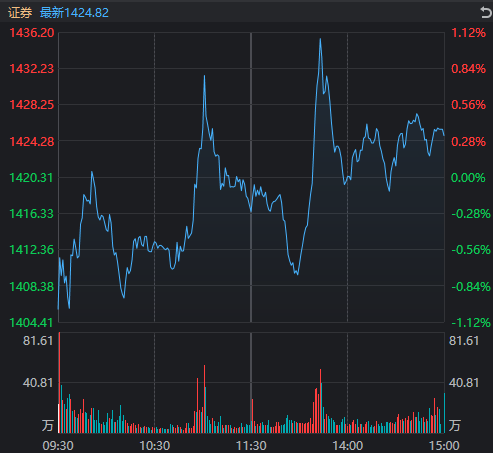Click the 1.12% positive percent label
Viewport: 493px width, 453px height.
tap(468, 33)
